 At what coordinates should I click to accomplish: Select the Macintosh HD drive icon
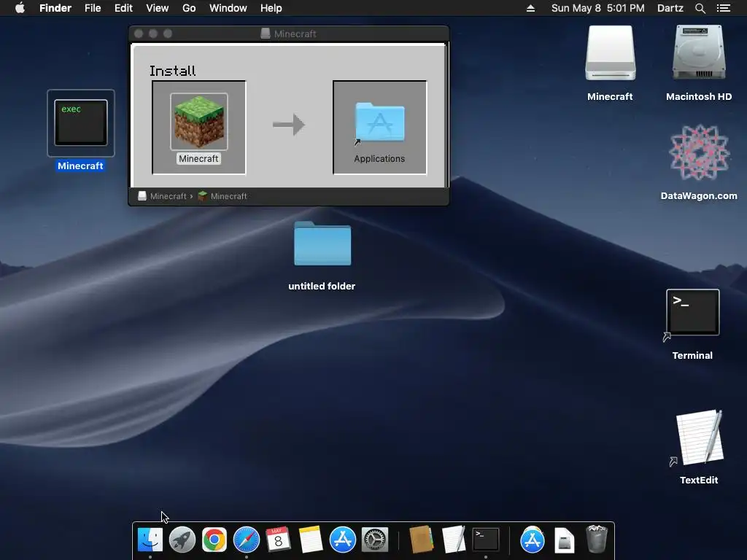click(699, 52)
